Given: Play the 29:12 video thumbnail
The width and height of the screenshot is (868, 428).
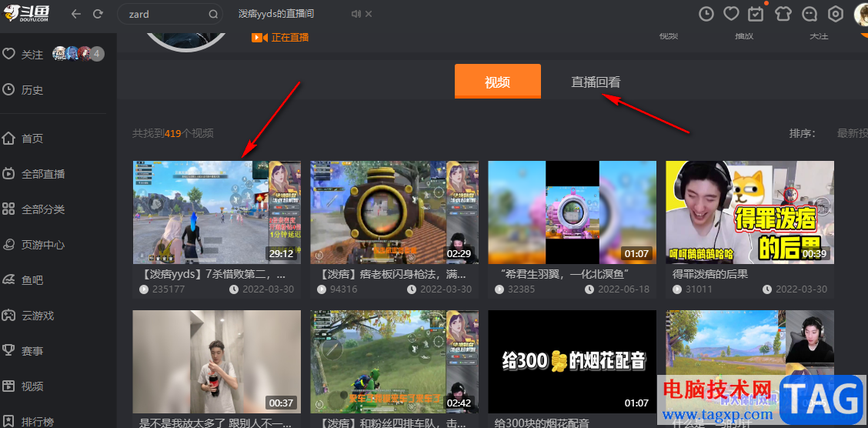Looking at the screenshot, I should pyautogui.click(x=216, y=212).
